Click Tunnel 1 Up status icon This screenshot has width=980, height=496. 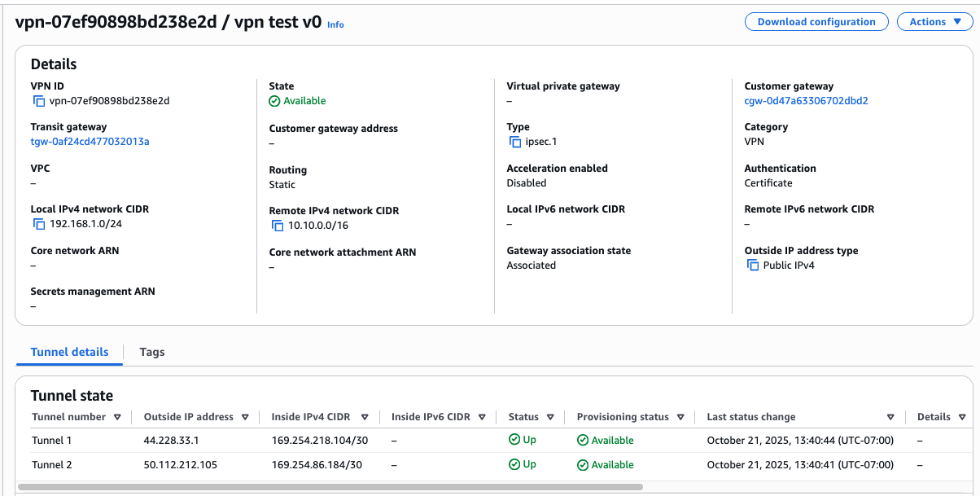pos(514,440)
